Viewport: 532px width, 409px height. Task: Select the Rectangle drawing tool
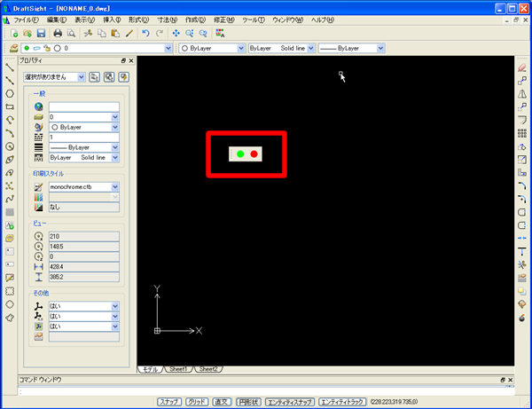[10, 107]
